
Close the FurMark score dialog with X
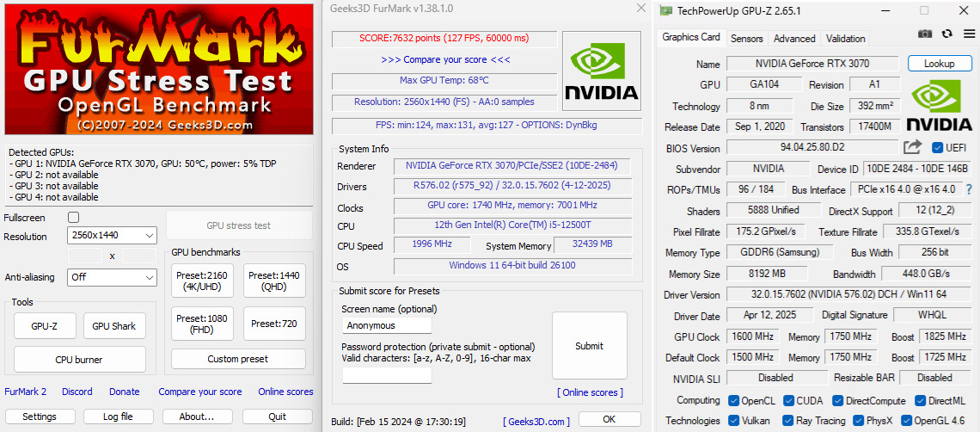(x=640, y=8)
